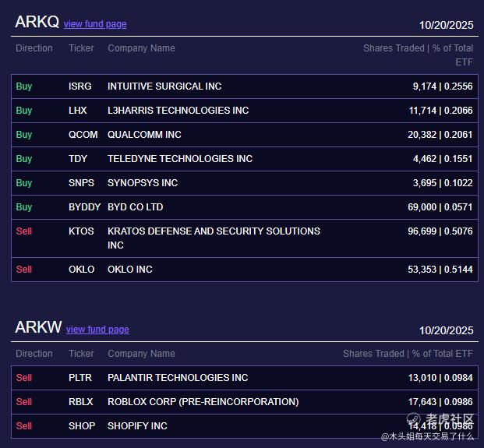The height and width of the screenshot is (448, 484).
Task: Click the Sell label in KTOS row
Action: [x=24, y=231]
